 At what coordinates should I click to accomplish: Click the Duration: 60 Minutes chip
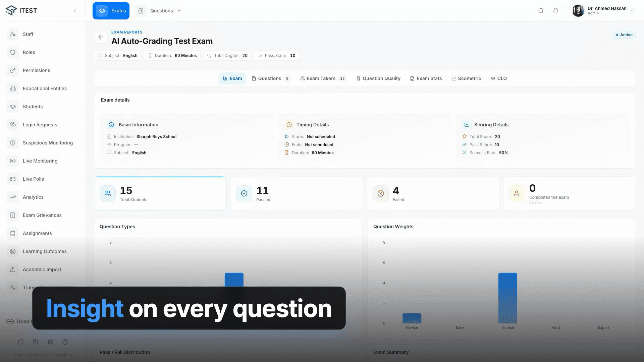172,56
